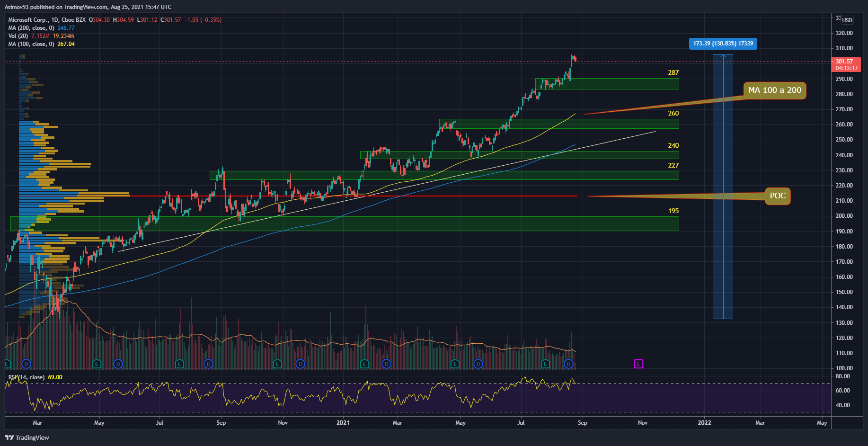Click the last blue dividend D marker before Sep 2021
This screenshot has height=446, width=868.
pyautogui.click(x=568, y=364)
